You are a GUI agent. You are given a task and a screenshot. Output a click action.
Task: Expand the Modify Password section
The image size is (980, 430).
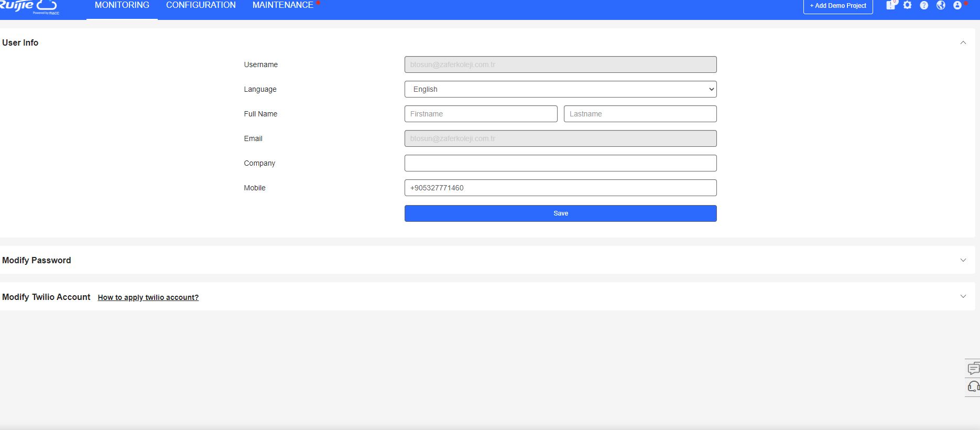point(963,260)
